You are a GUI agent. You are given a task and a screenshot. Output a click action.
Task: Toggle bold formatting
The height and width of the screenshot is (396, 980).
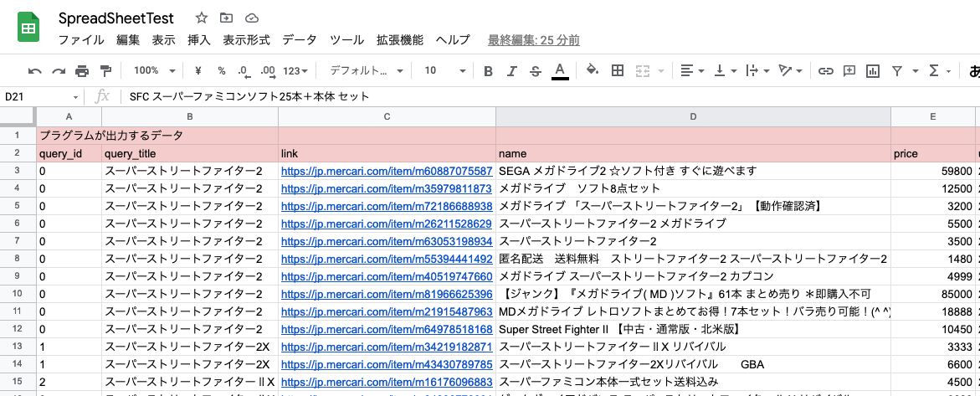[488, 70]
